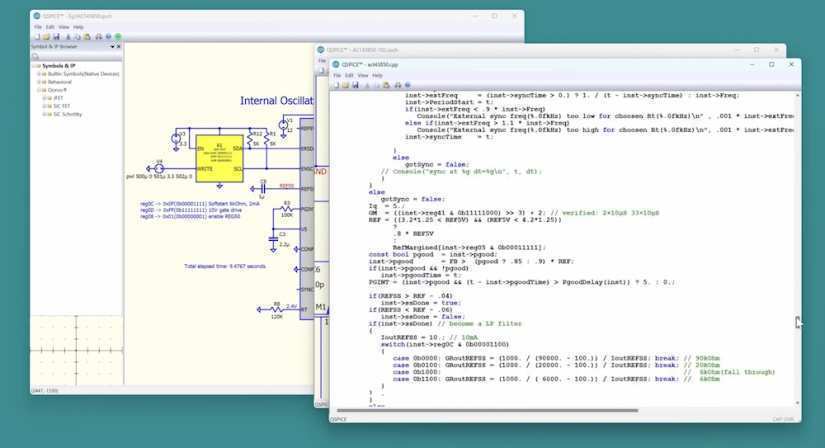Click the Open folder icon in schematic toolbar

point(44,37)
